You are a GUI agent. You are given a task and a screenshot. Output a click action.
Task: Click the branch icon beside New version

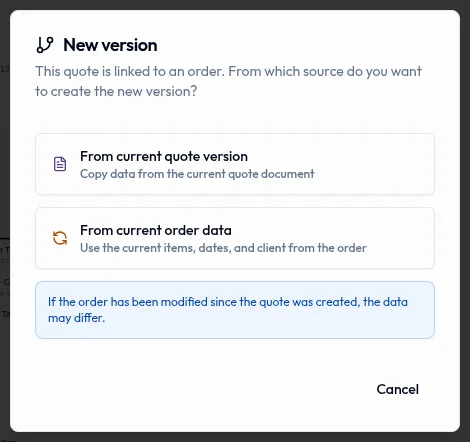[45, 45]
